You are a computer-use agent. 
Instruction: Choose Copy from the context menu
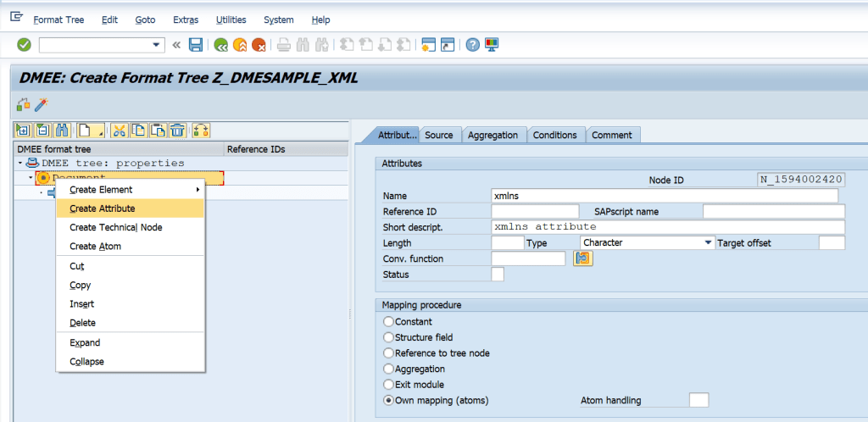click(131, 285)
